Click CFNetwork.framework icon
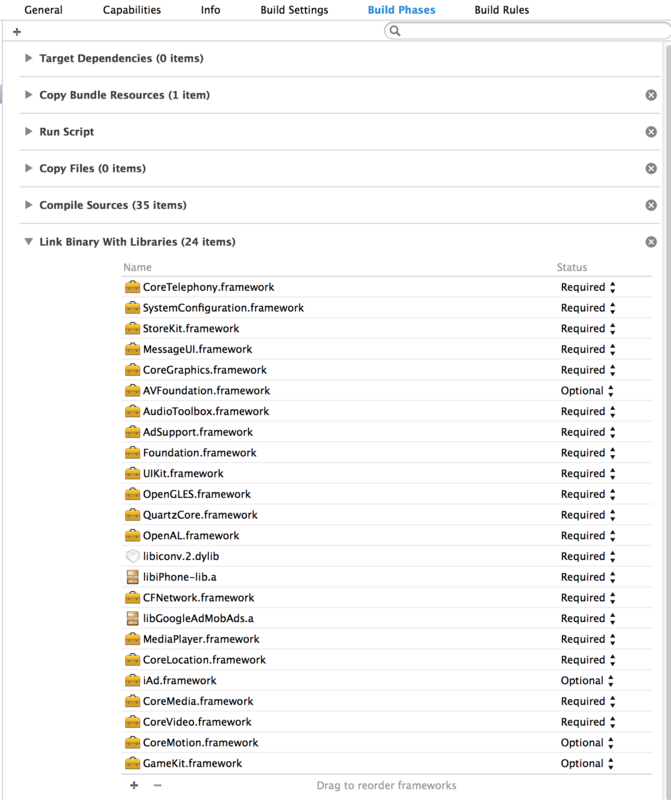Image resolution: width=671 pixels, height=800 pixels. 132,597
